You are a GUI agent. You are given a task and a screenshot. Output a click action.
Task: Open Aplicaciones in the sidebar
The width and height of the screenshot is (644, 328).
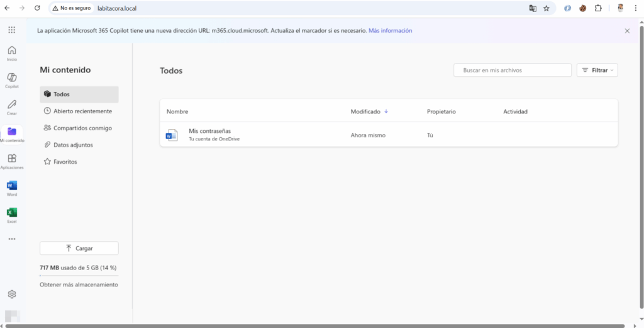[12, 161]
